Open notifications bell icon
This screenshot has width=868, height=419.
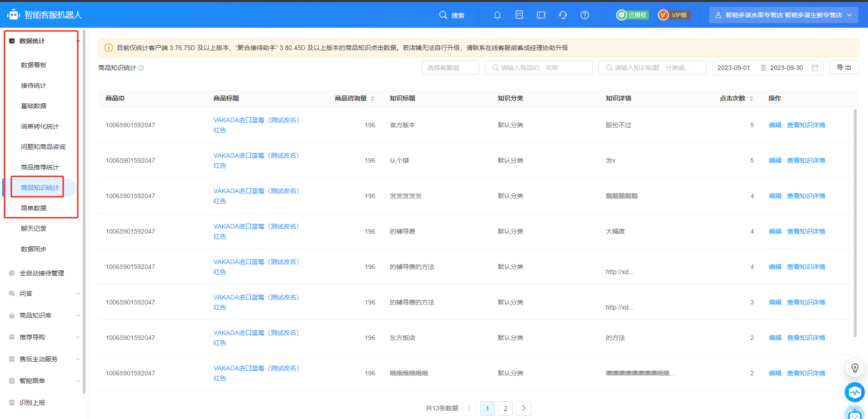tap(497, 15)
